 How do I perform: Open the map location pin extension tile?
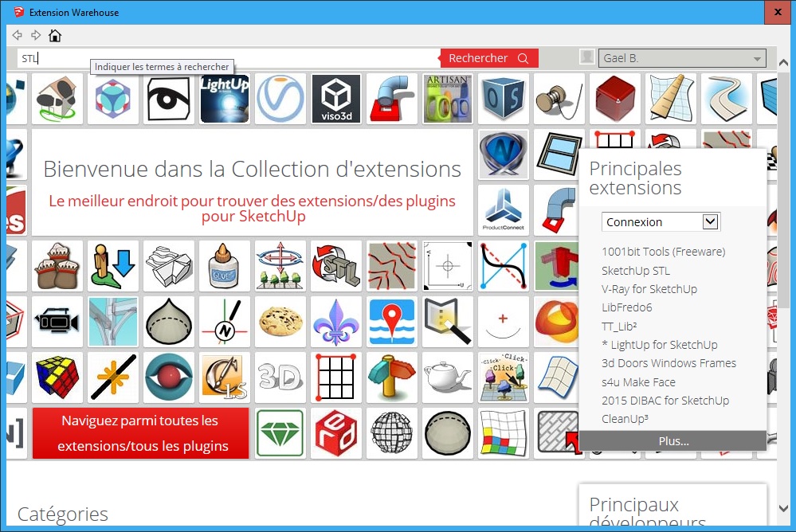coord(391,322)
